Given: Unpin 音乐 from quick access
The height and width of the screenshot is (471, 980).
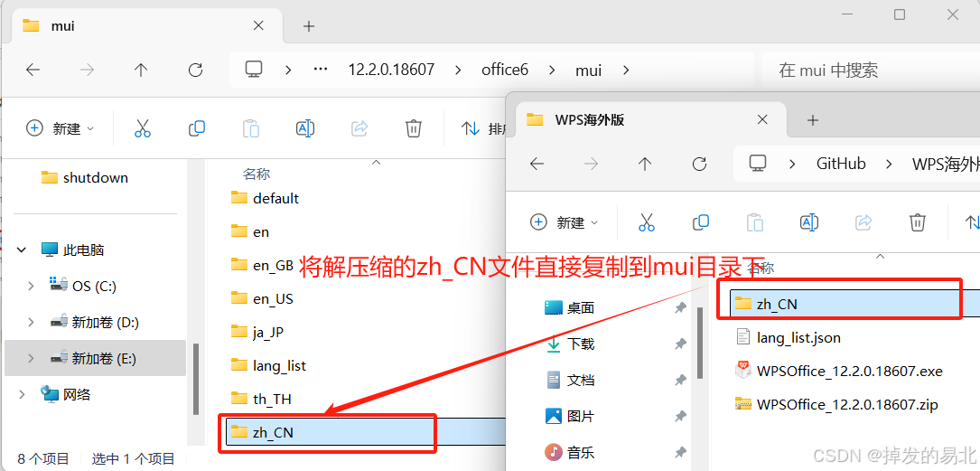Looking at the screenshot, I should point(680,452).
